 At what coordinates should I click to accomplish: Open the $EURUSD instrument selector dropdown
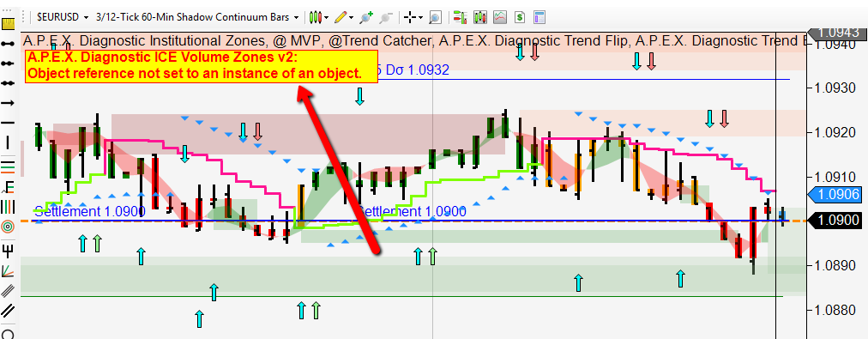63,17
